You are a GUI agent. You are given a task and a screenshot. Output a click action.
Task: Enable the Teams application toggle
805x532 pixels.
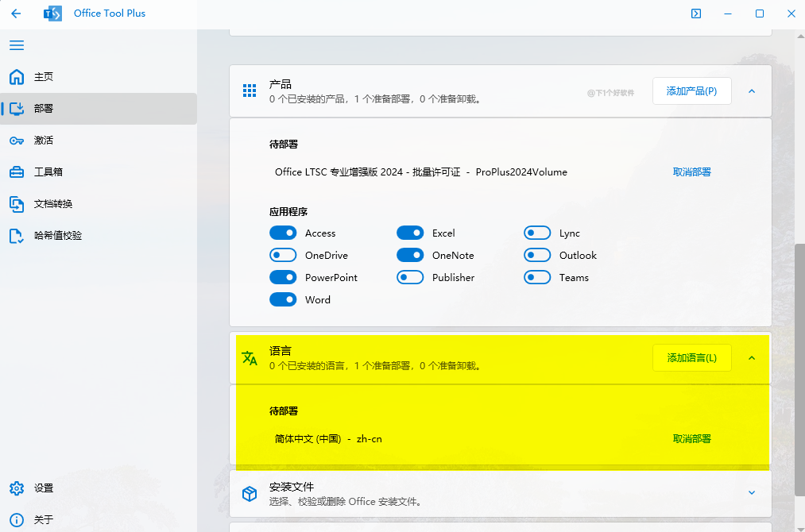[x=537, y=278]
